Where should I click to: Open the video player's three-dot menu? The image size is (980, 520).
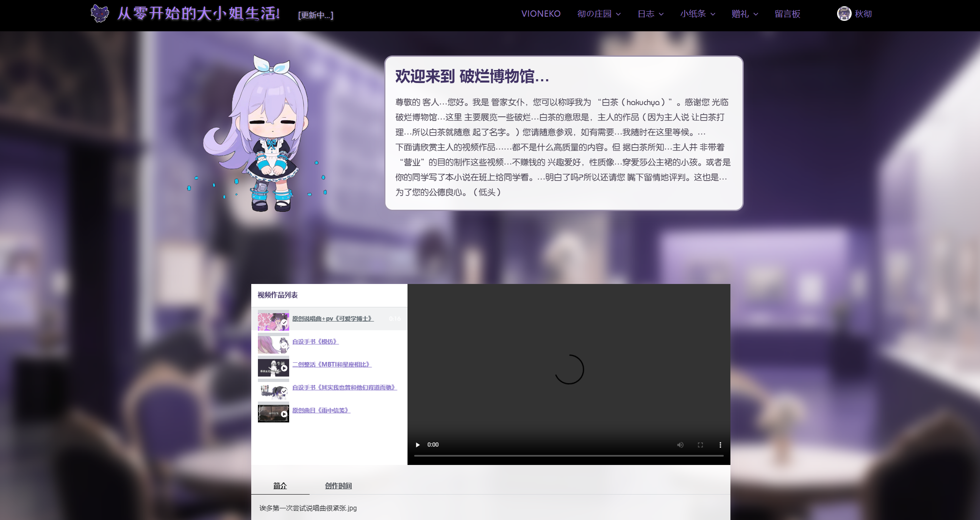pyautogui.click(x=720, y=445)
